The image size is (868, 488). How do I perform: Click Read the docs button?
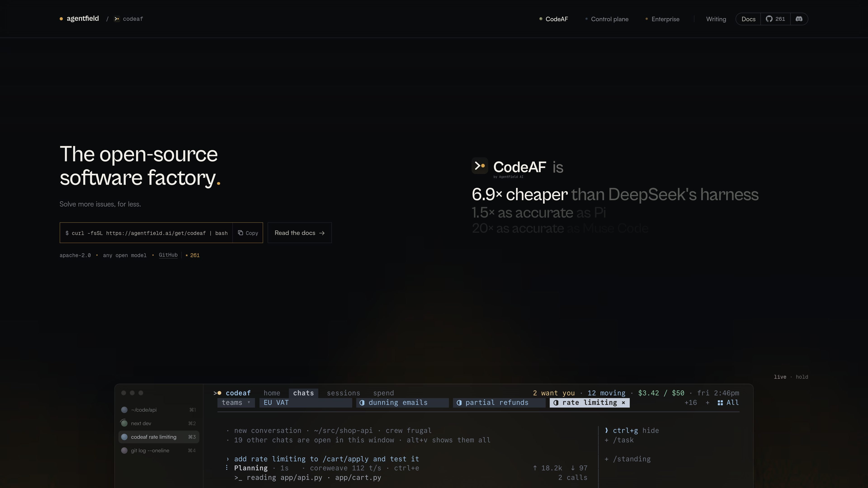300,233
